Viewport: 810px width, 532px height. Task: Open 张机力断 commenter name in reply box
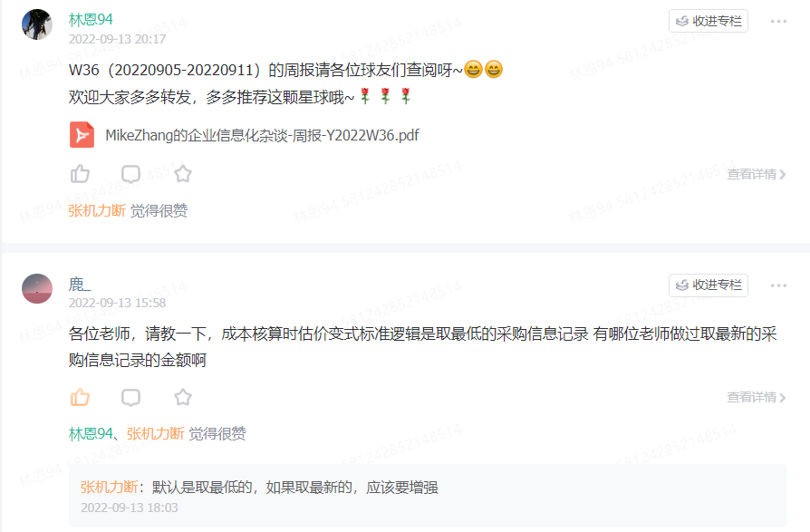(109, 487)
